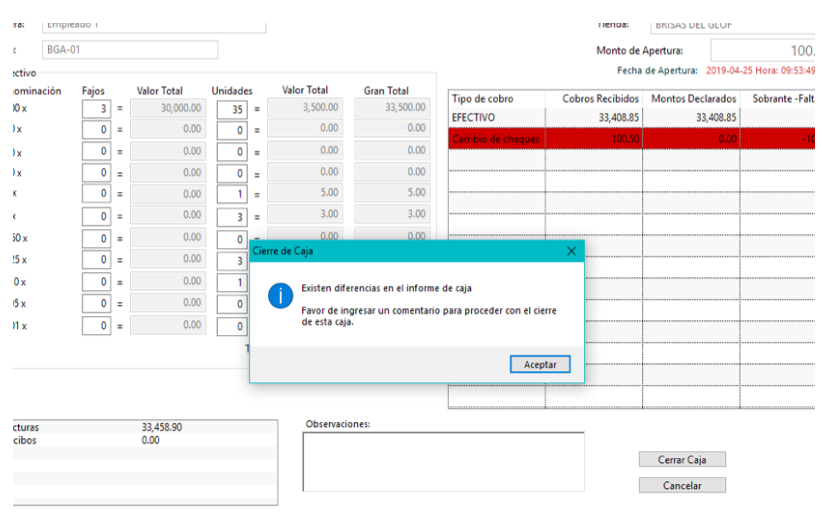Click 33,408.85 under Cobros Recibidos
Viewport: 822px width, 522px height.
619,117
